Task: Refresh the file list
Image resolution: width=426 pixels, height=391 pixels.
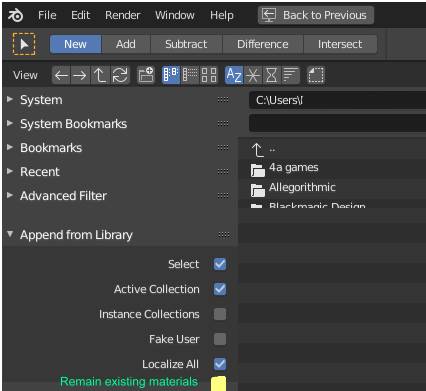Action: [120, 75]
